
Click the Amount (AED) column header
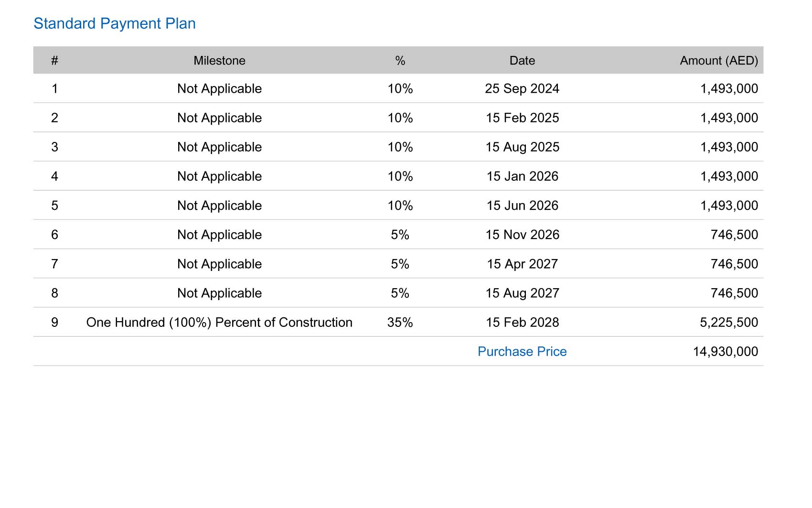(x=718, y=61)
